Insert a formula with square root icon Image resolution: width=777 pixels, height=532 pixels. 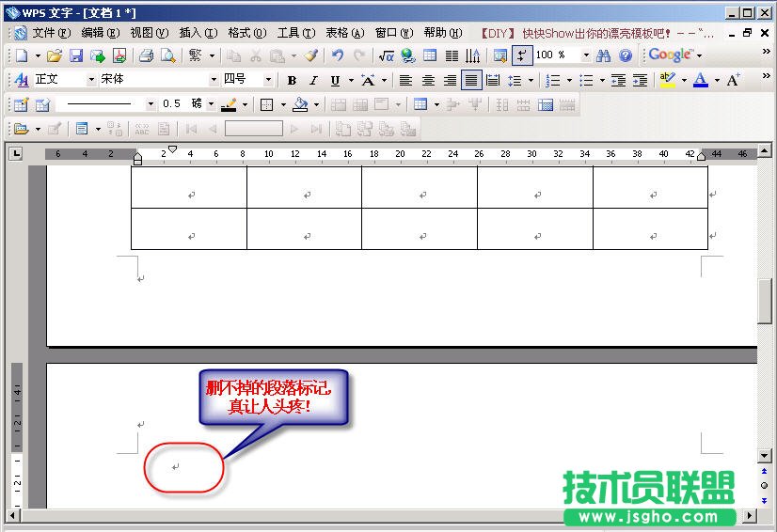[x=386, y=55]
